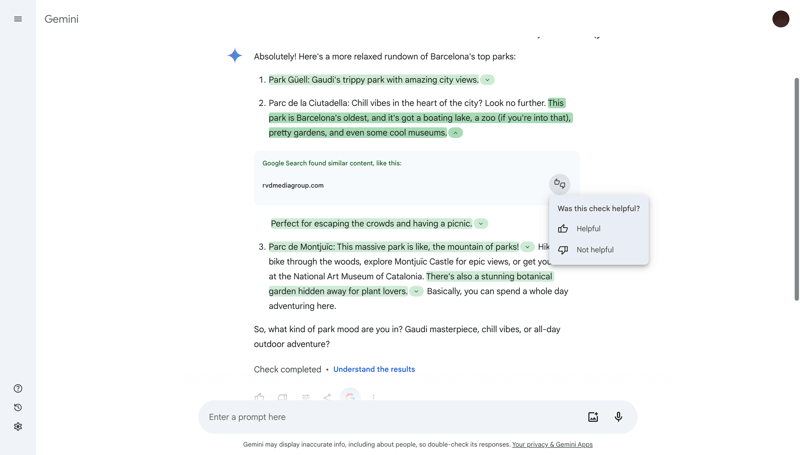Screen dimensions: 800x455
Task: Expand the Park Güell source chevron
Action: pyautogui.click(x=488, y=80)
